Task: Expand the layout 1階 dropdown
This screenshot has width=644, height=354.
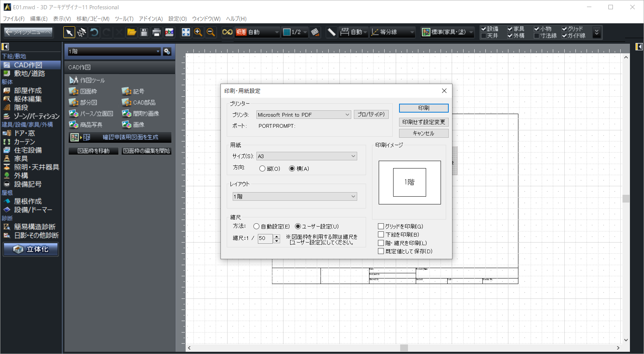Action: (x=294, y=197)
